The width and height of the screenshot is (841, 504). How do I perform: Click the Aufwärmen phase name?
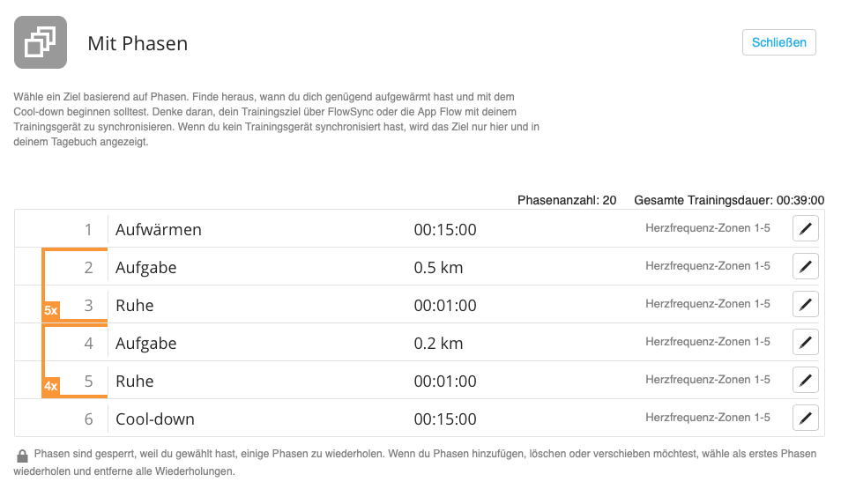coord(159,230)
